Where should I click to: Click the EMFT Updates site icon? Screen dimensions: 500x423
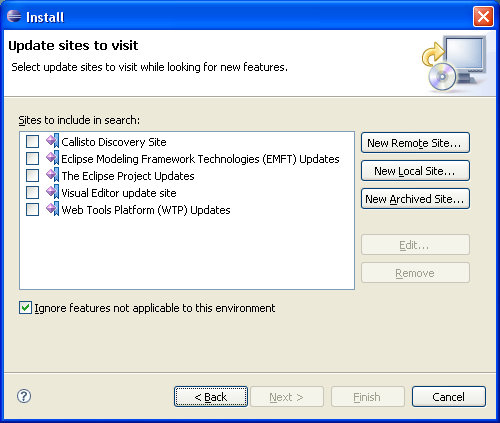coord(53,158)
